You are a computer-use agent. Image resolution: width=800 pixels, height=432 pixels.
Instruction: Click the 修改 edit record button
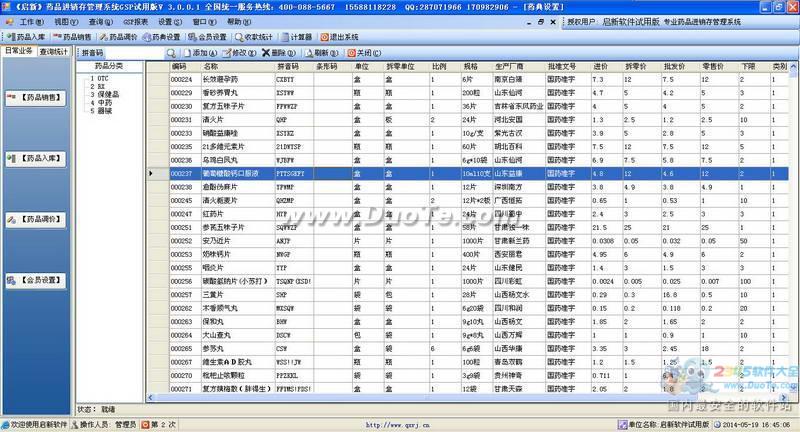pos(239,53)
